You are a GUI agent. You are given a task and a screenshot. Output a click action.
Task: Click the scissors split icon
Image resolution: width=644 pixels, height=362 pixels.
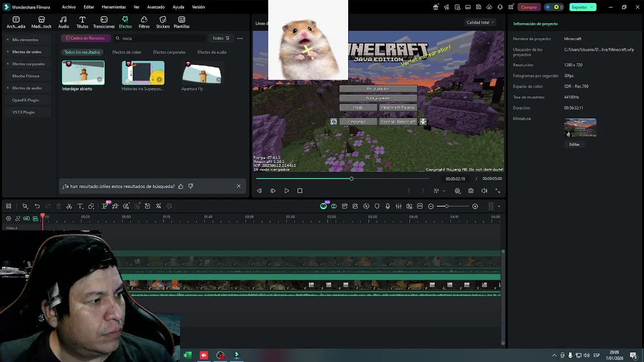coord(69,206)
